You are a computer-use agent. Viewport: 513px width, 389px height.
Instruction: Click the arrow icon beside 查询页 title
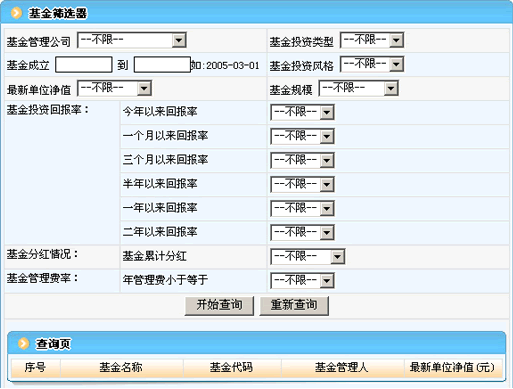tap(24, 343)
